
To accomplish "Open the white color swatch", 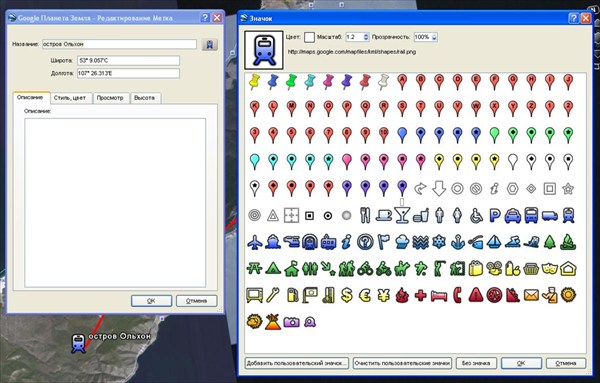I will pos(309,37).
